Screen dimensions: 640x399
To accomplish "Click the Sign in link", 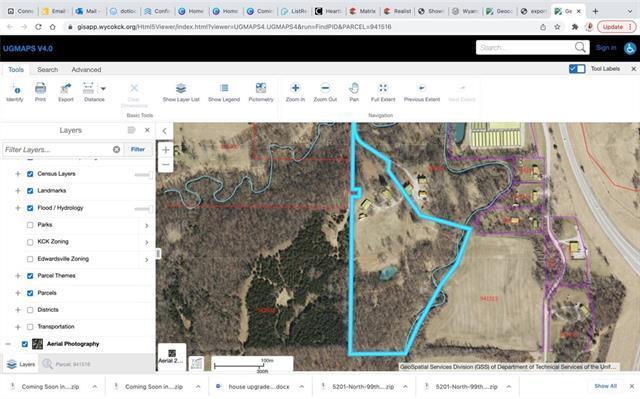I will [606, 48].
